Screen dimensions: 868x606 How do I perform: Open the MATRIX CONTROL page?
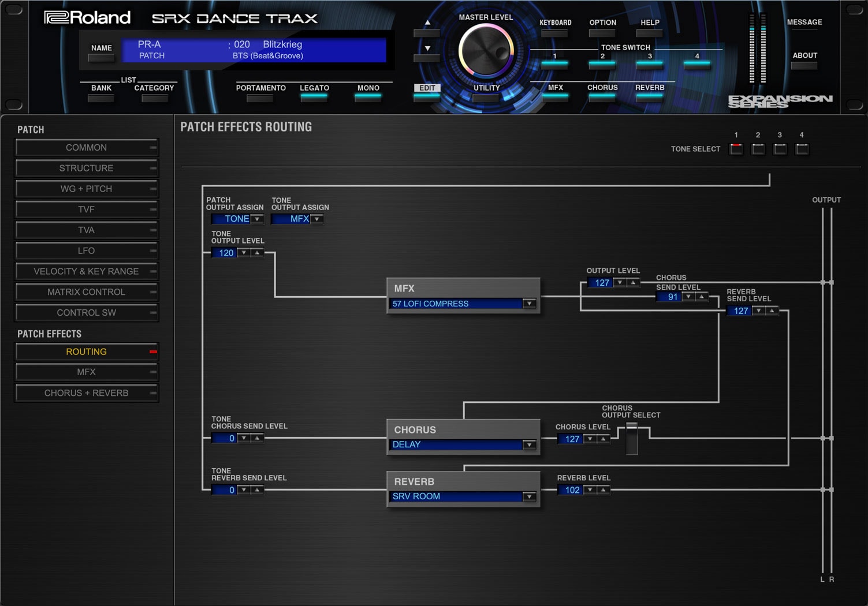pyautogui.click(x=87, y=292)
